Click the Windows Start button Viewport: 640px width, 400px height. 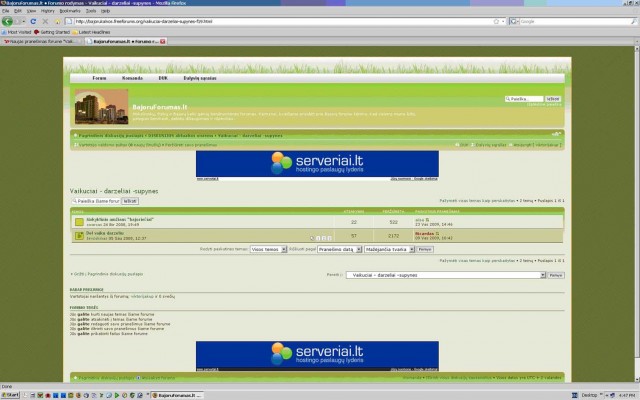pos(10,395)
